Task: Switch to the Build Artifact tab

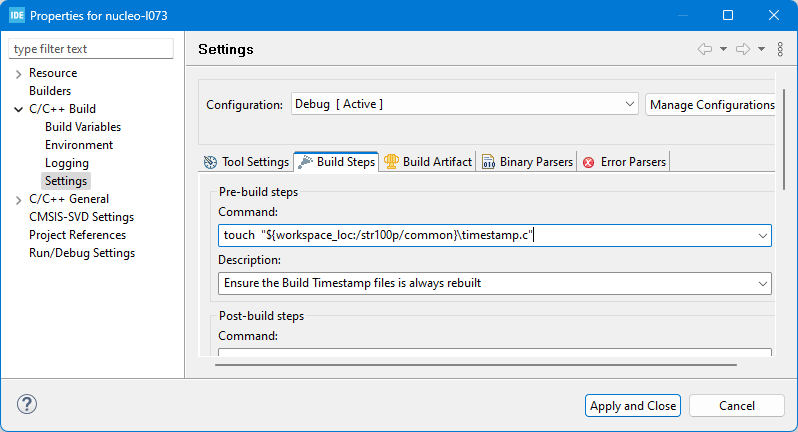Action: pyautogui.click(x=428, y=162)
